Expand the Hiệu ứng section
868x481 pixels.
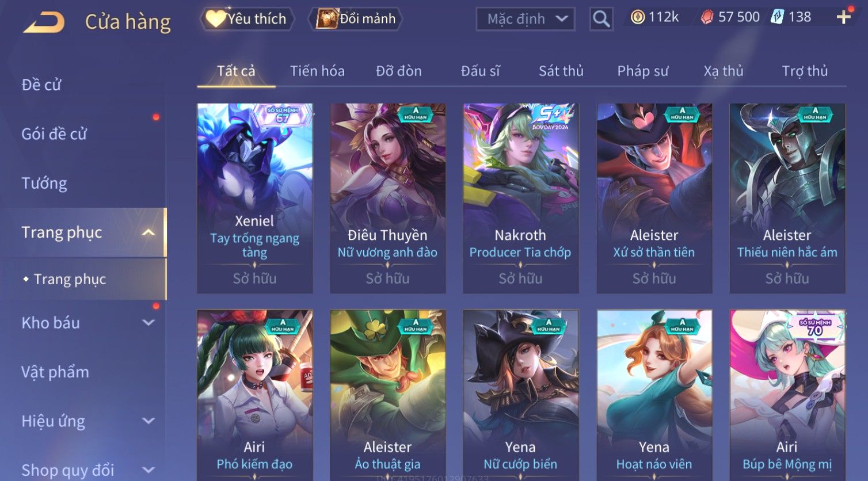[149, 421]
